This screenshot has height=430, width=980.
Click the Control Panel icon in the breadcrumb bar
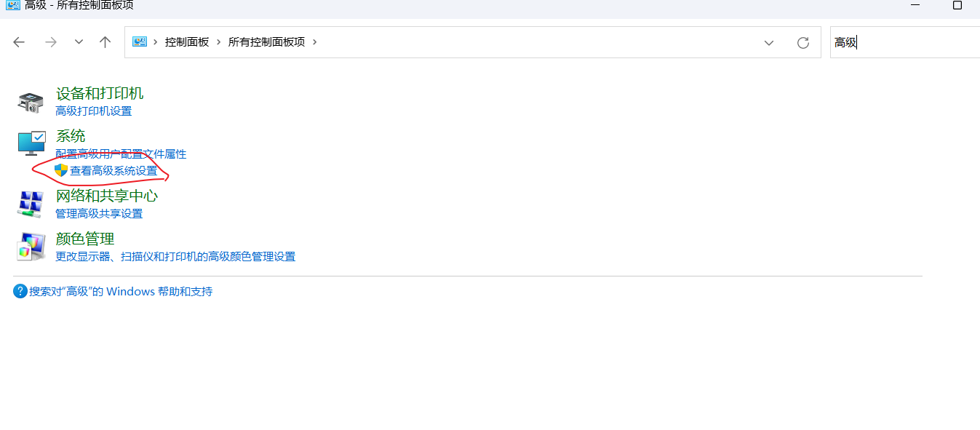[139, 41]
